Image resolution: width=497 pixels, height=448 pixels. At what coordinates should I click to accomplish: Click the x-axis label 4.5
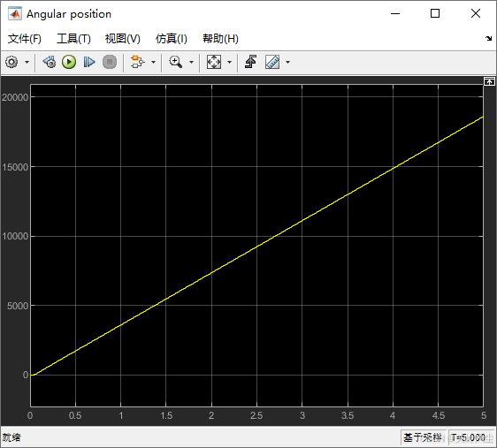pyautogui.click(x=439, y=415)
